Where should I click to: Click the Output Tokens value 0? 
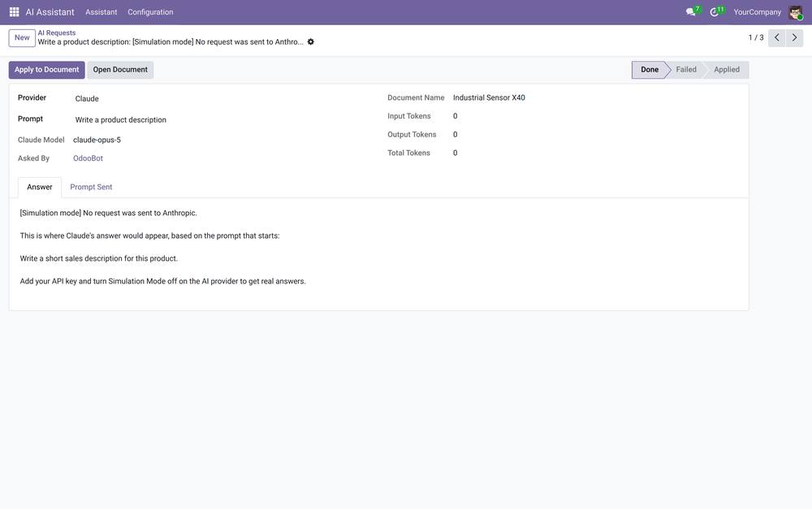pyautogui.click(x=456, y=135)
